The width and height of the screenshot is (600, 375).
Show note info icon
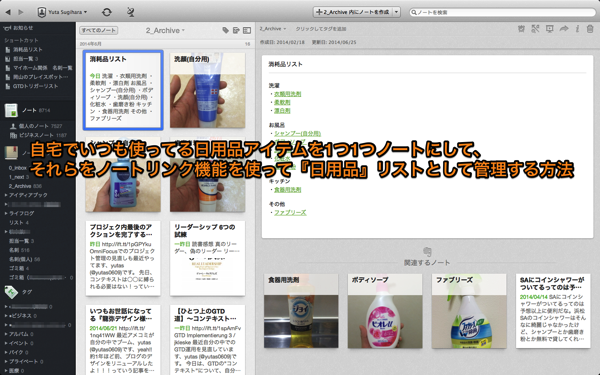[x=577, y=29]
